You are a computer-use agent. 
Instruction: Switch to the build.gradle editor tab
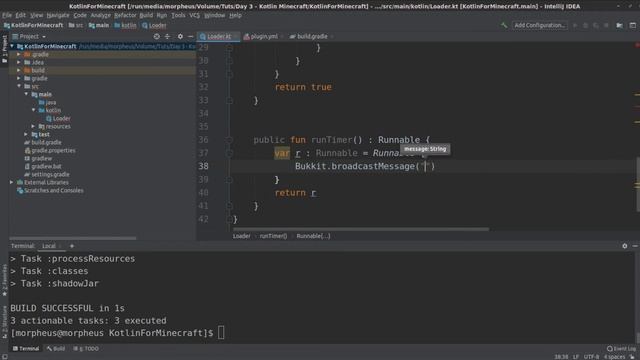(311, 36)
